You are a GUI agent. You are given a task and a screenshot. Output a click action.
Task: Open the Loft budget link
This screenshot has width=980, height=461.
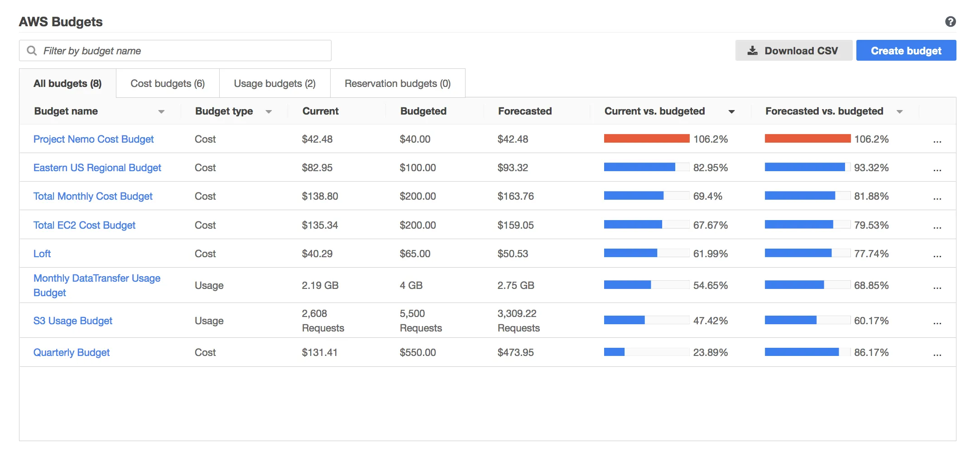coord(42,254)
